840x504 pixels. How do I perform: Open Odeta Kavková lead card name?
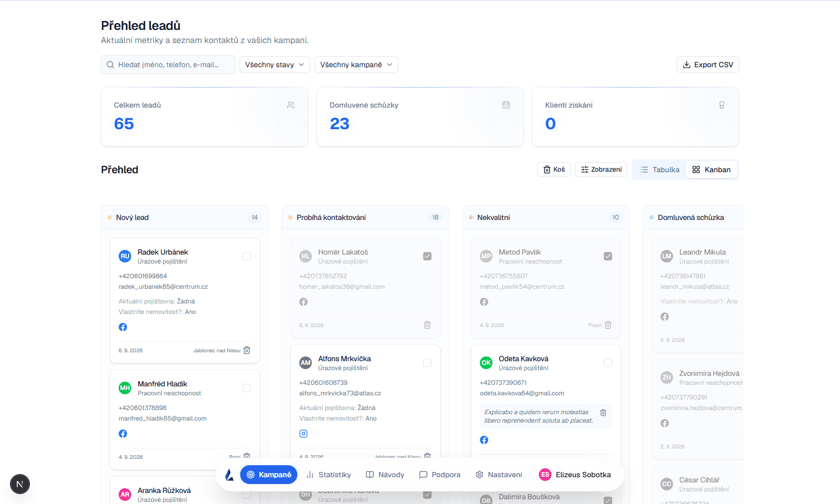pyautogui.click(x=523, y=359)
